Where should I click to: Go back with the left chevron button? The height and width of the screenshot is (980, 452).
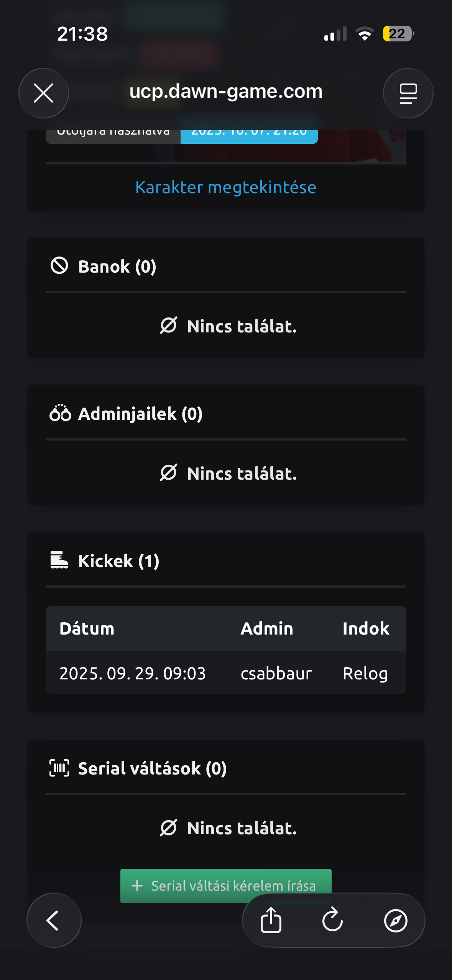coord(54,920)
